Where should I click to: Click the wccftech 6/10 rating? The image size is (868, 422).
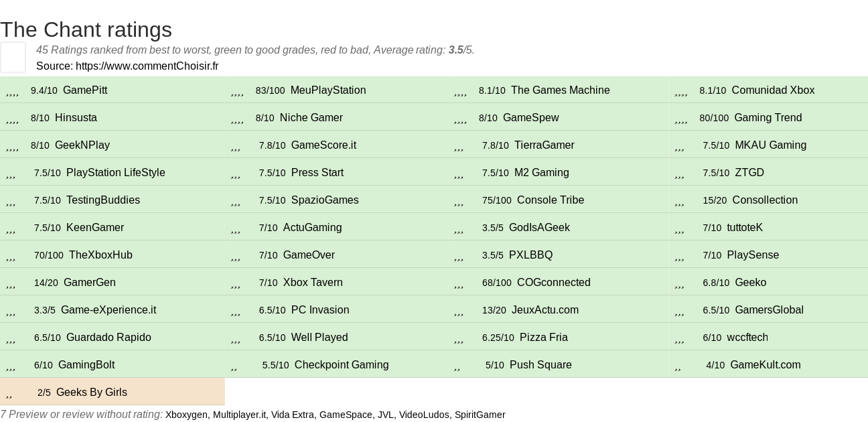[x=768, y=337]
